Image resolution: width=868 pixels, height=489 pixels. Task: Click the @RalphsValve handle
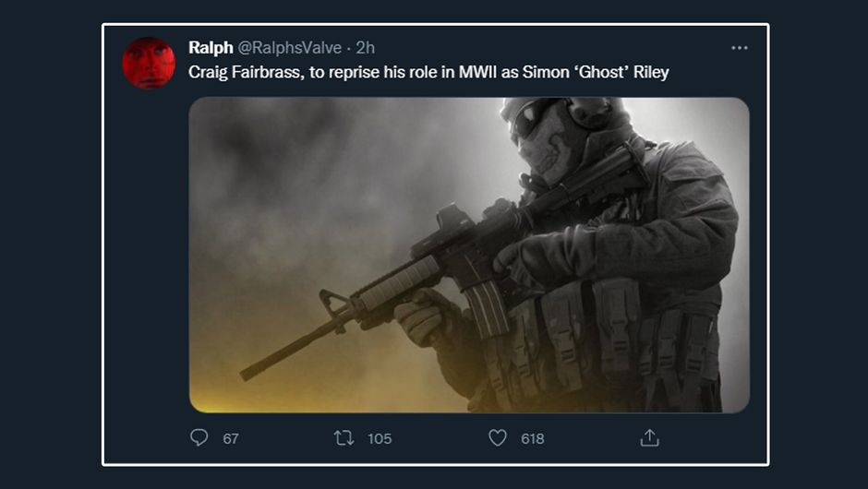(x=290, y=48)
